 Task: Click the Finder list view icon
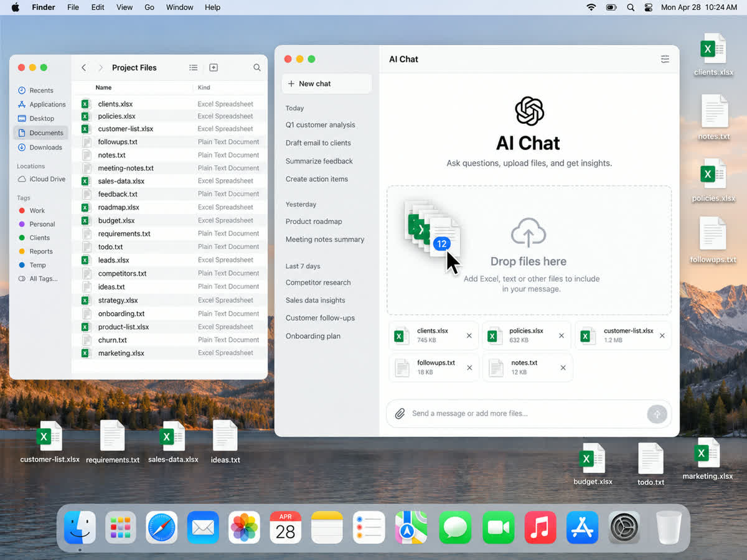[194, 67]
